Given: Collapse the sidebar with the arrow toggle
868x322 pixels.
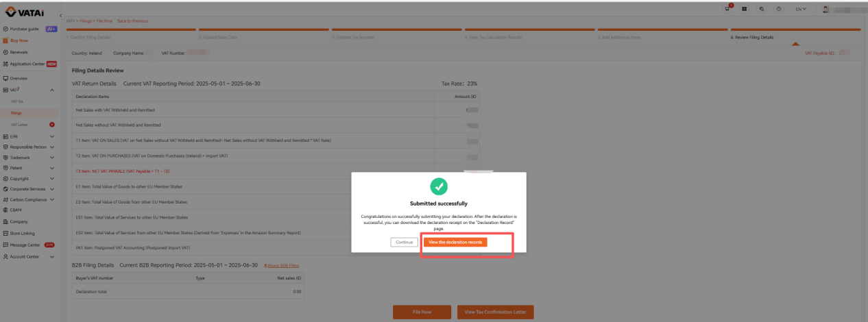Looking at the screenshot, I should [x=60, y=15].
